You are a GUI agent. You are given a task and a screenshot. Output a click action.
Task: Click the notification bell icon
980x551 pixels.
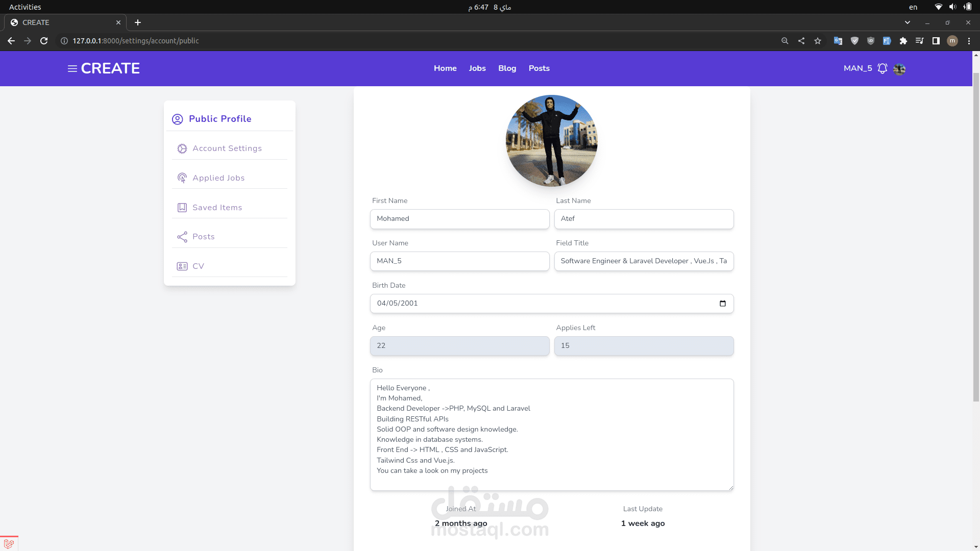(x=882, y=68)
